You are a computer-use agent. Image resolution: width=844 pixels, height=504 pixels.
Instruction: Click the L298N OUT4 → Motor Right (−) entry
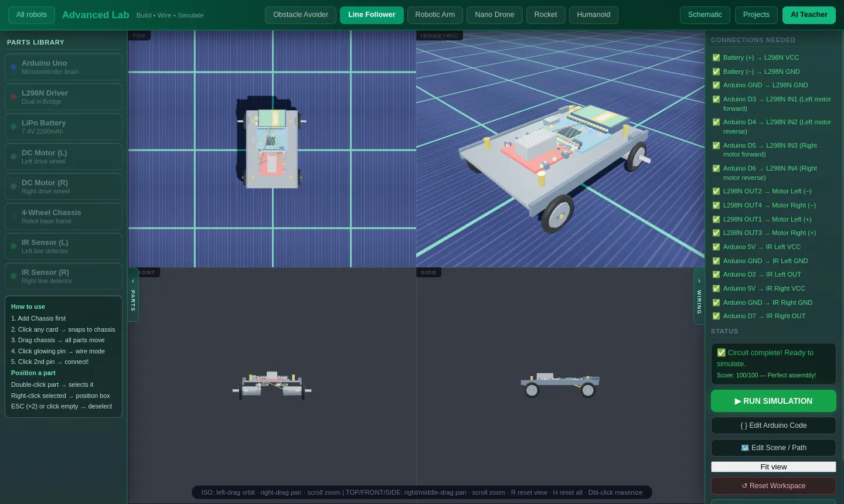[x=774, y=205]
